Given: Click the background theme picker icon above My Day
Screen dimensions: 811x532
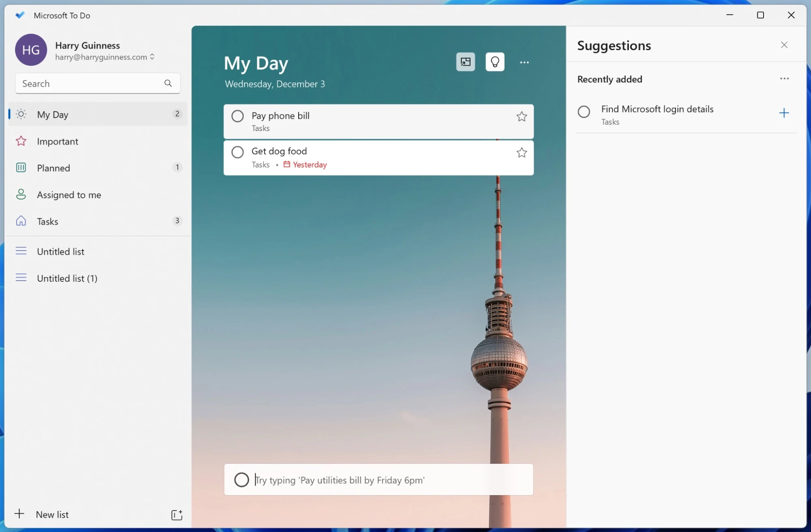Looking at the screenshot, I should (x=465, y=62).
